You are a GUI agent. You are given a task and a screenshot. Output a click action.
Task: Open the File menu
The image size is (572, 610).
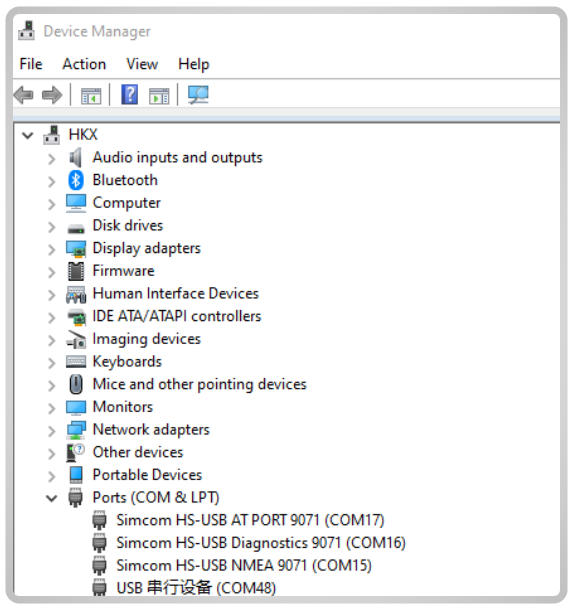coord(31,64)
